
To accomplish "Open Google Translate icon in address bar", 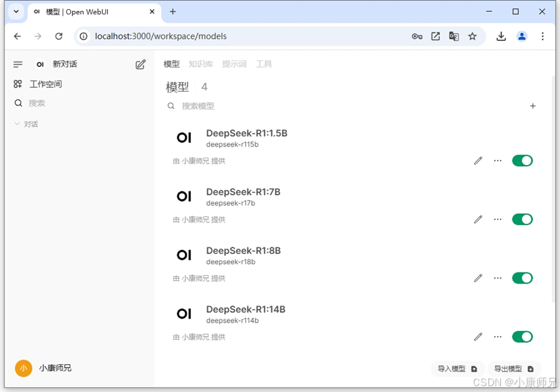I will click(453, 36).
